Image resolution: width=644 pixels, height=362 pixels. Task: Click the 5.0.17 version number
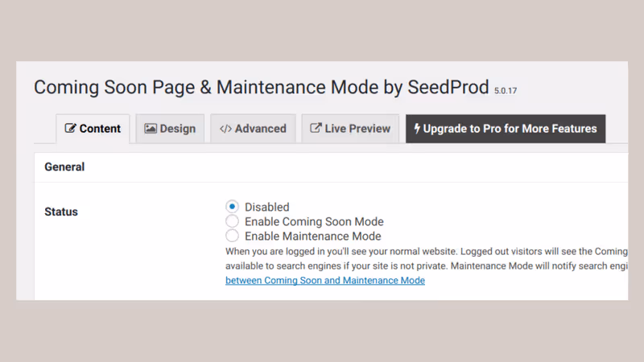[x=506, y=91]
